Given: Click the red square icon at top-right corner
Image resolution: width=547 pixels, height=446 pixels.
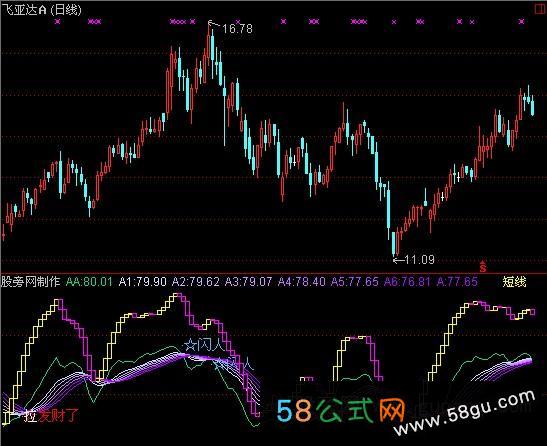Looking at the screenshot, I should 540,9.
